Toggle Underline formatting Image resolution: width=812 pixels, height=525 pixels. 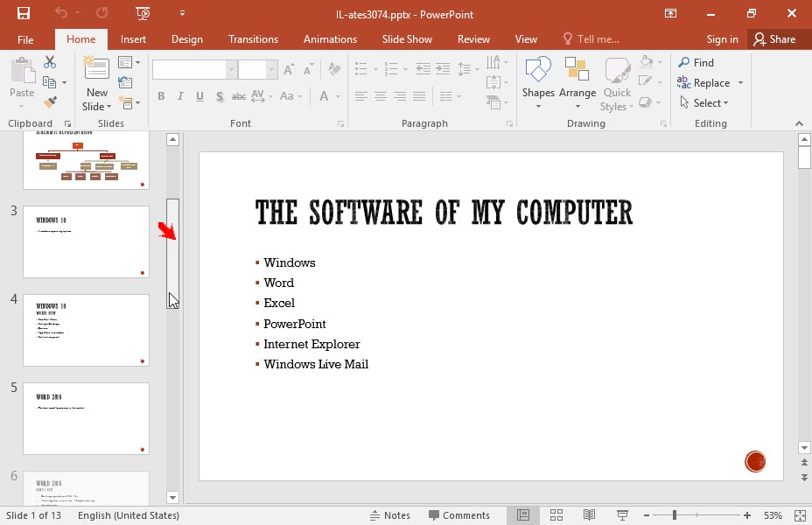click(x=199, y=96)
